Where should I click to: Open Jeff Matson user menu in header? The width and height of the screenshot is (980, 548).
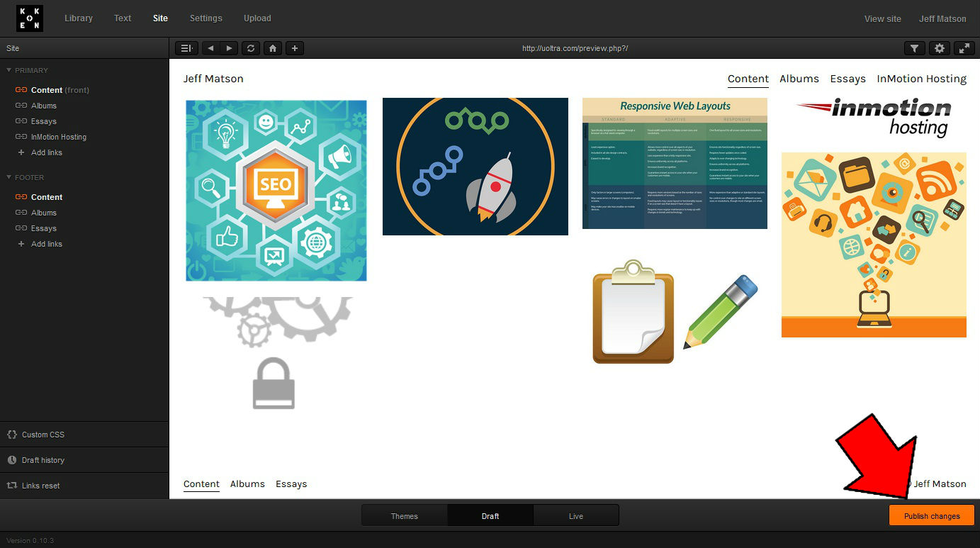click(x=942, y=19)
